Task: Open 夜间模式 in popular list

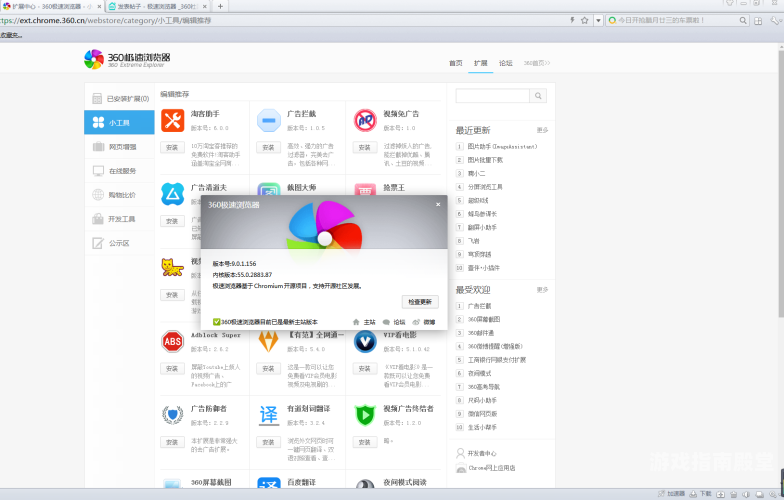Action: click(x=479, y=373)
